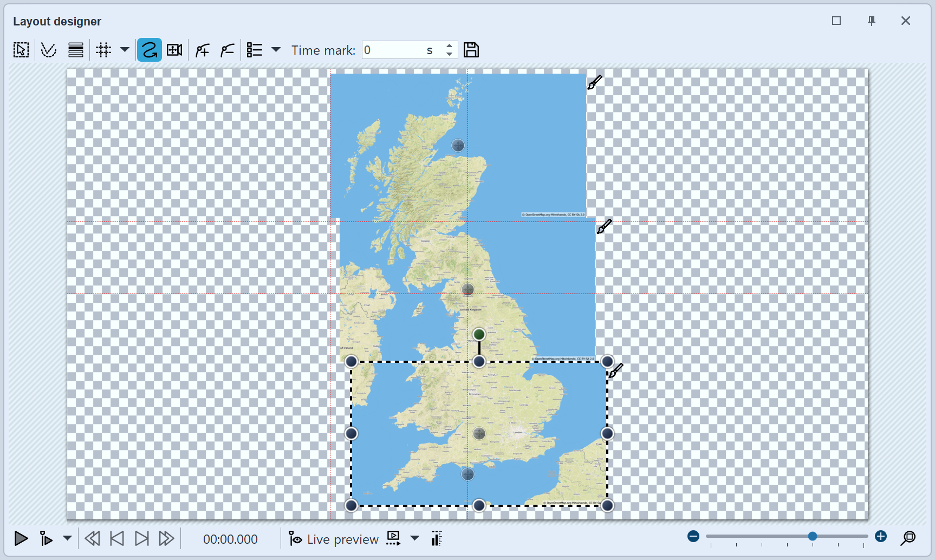Select the object selection tool
The width and height of the screenshot is (935, 560).
[21, 49]
